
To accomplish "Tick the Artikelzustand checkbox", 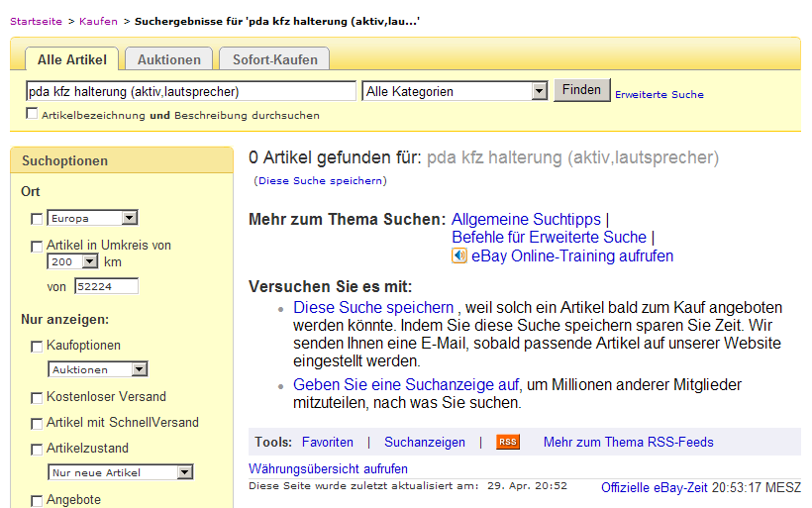I will (x=37, y=450).
